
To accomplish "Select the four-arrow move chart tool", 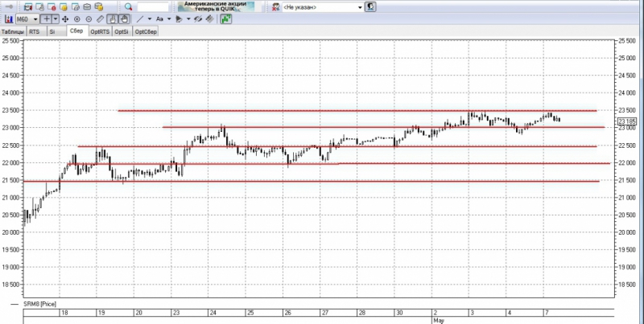I will 65,18.
